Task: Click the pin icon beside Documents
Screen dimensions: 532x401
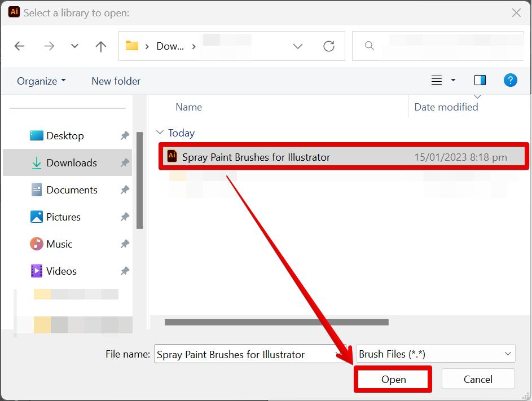Action: tap(125, 190)
